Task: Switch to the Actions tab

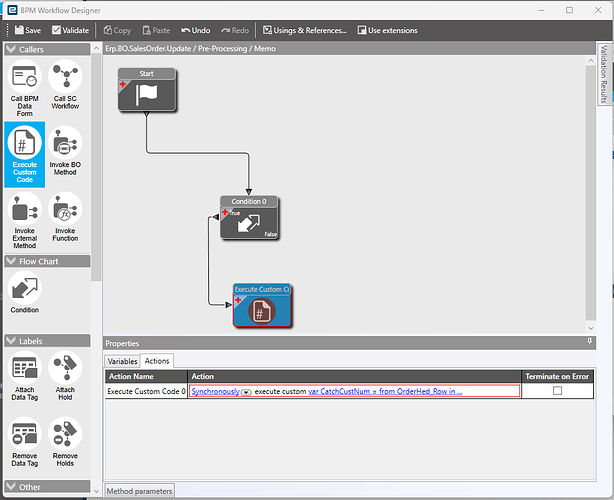Action: [x=157, y=361]
